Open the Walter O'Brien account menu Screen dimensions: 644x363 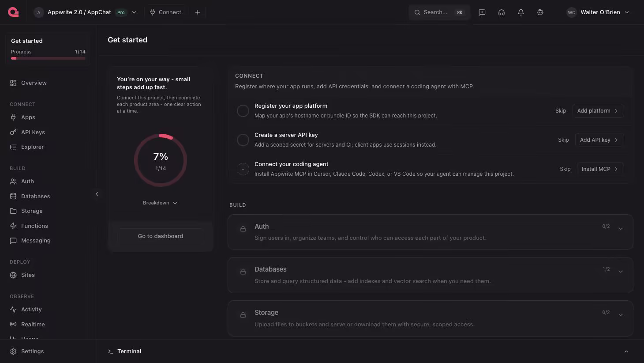[x=598, y=12]
